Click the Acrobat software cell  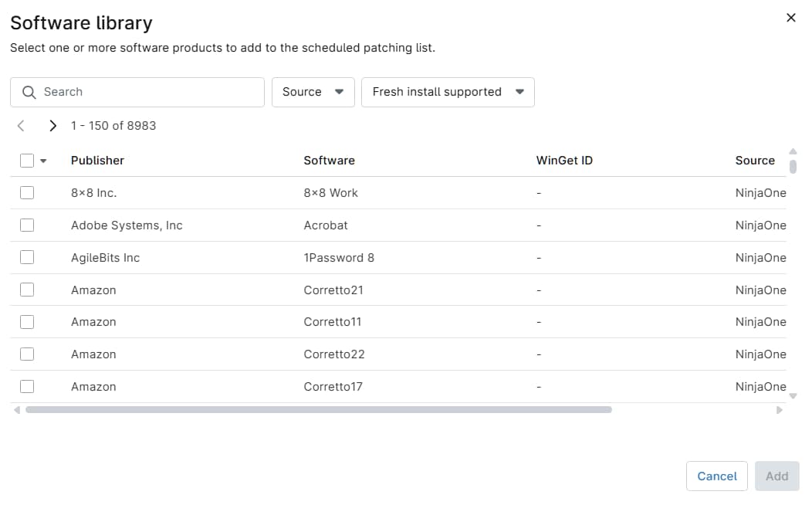326,225
